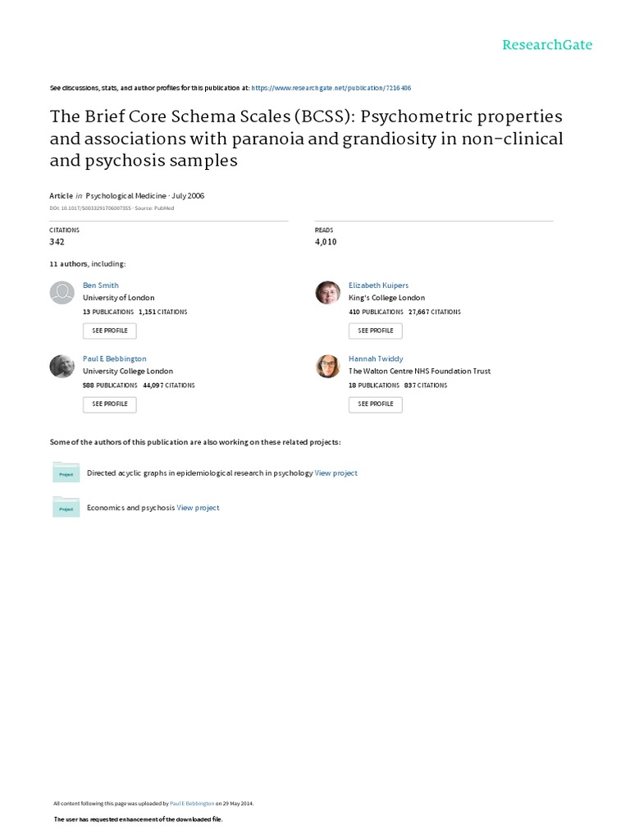630x840 pixels.
Task: Click See Profile under Hannah Twiddy
Action: [x=375, y=404]
